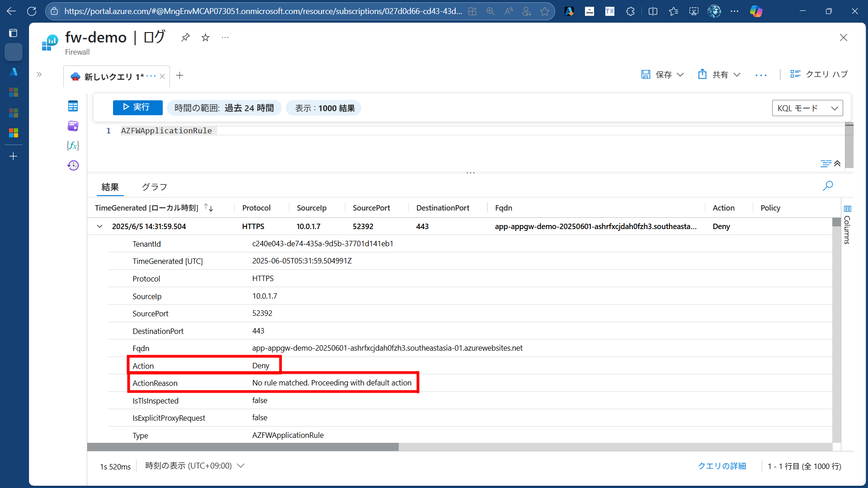This screenshot has height=488, width=868.
Task: Switch to the 結果 tab
Action: point(110,187)
